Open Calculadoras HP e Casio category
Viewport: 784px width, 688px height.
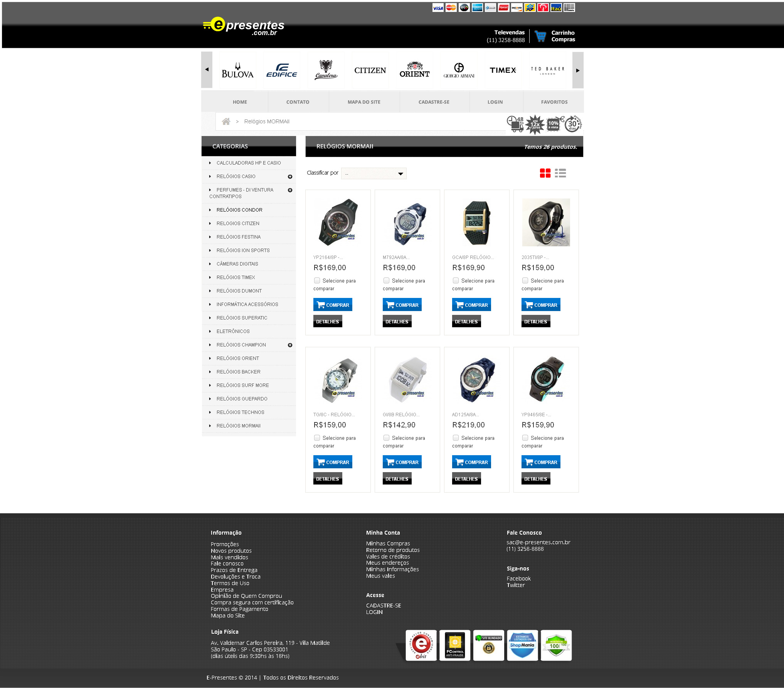pyautogui.click(x=249, y=163)
